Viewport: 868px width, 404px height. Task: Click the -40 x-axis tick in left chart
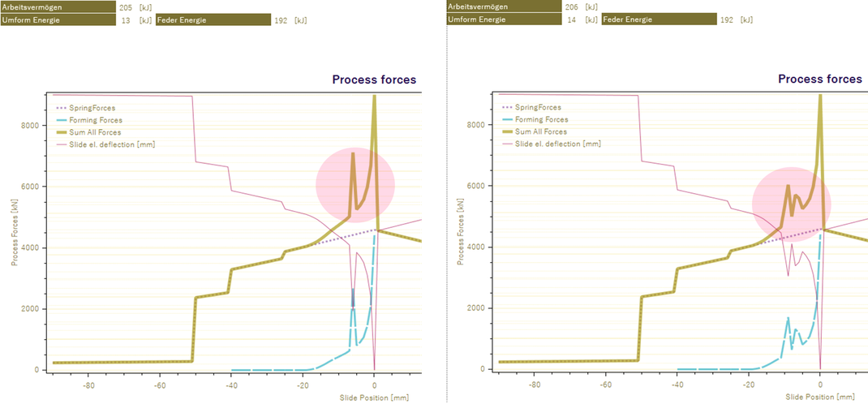[x=231, y=384]
